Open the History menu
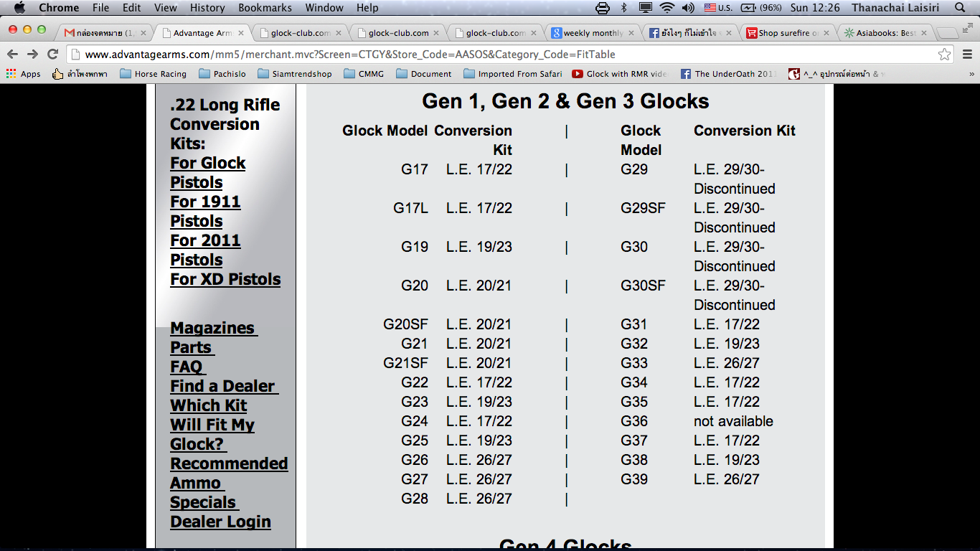 207,8
